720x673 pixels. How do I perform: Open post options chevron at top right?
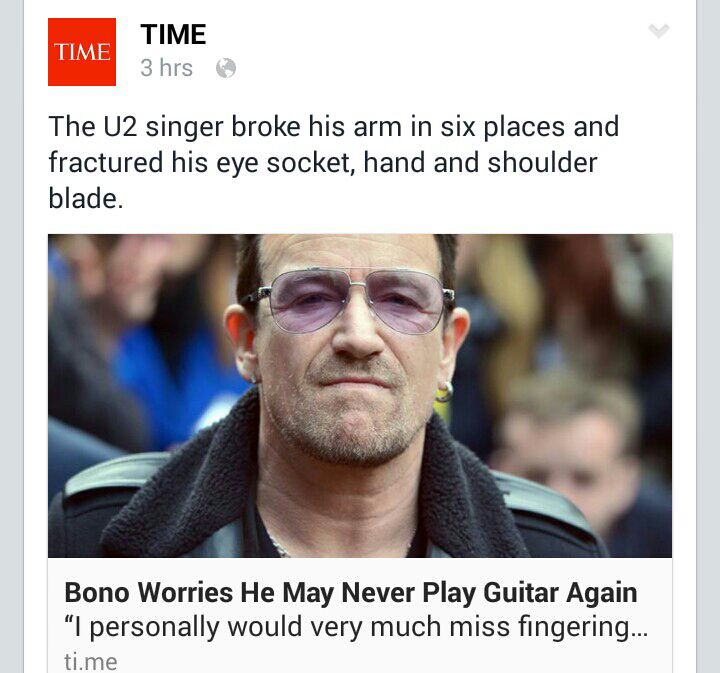659,31
